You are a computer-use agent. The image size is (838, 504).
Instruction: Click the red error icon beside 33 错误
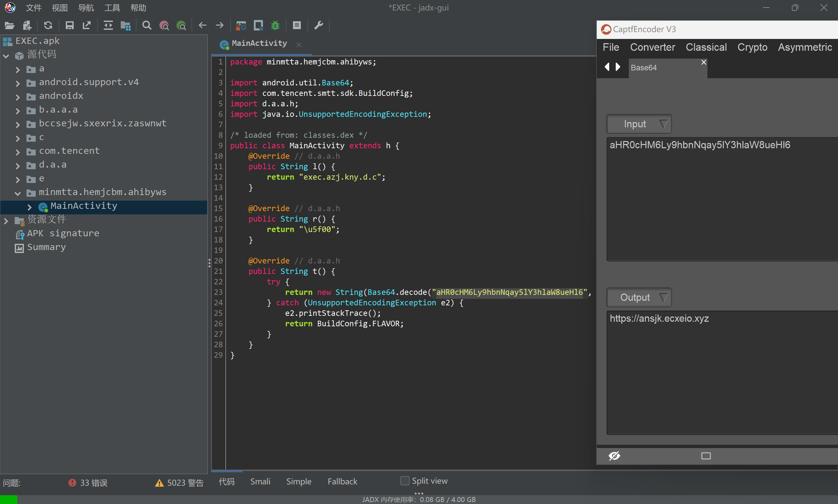[x=72, y=483]
